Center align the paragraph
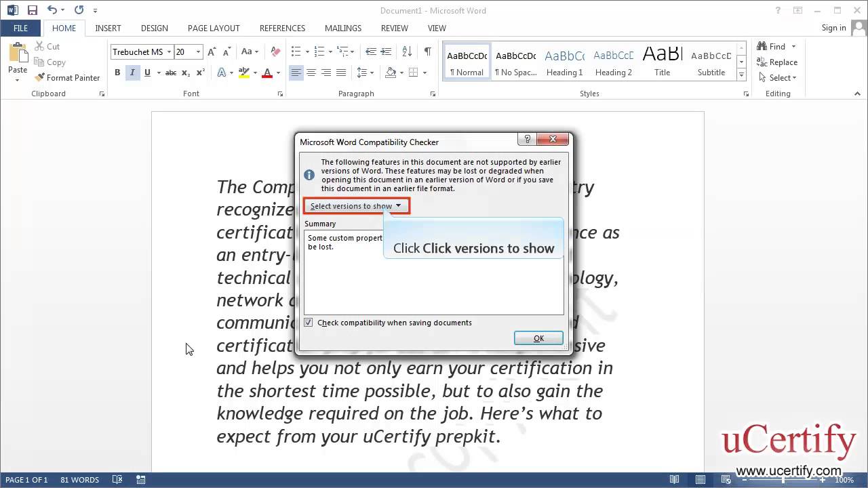 [x=311, y=73]
